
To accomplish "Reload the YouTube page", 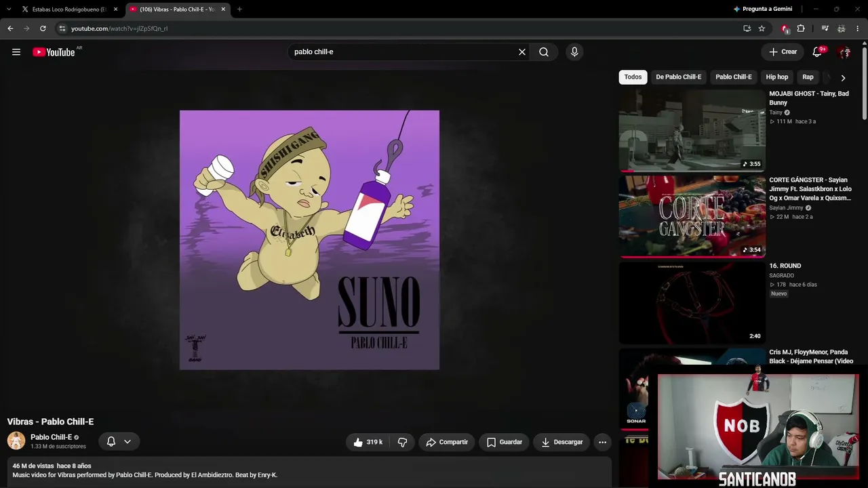I will (43, 28).
